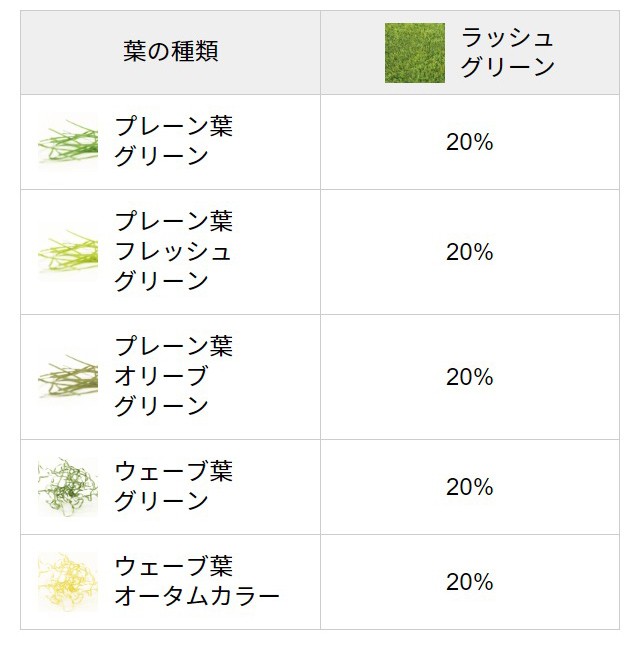The height and width of the screenshot is (649, 640).
Task: Click the 20% value for オリーブグリーン row
Action: [x=470, y=377]
